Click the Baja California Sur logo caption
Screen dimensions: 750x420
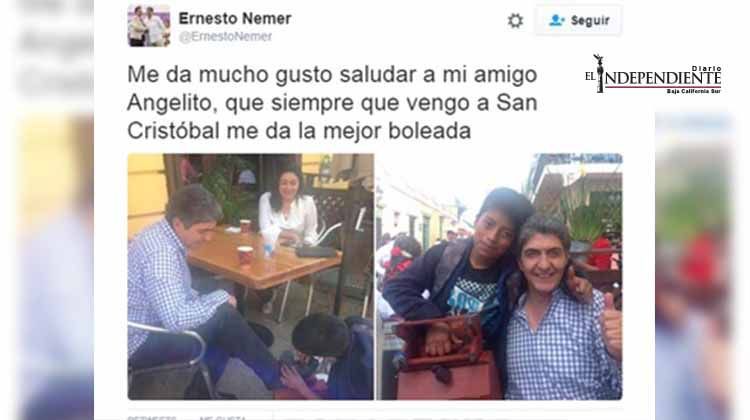pyautogui.click(x=694, y=91)
